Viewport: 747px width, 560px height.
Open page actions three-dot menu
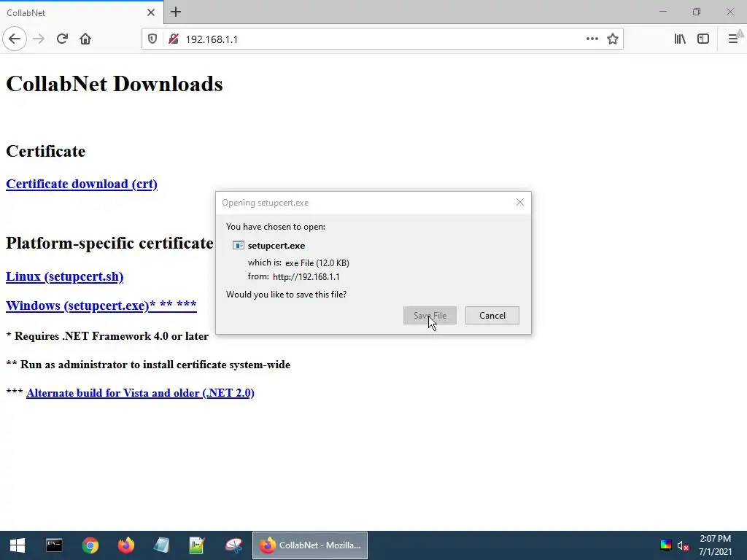point(592,39)
